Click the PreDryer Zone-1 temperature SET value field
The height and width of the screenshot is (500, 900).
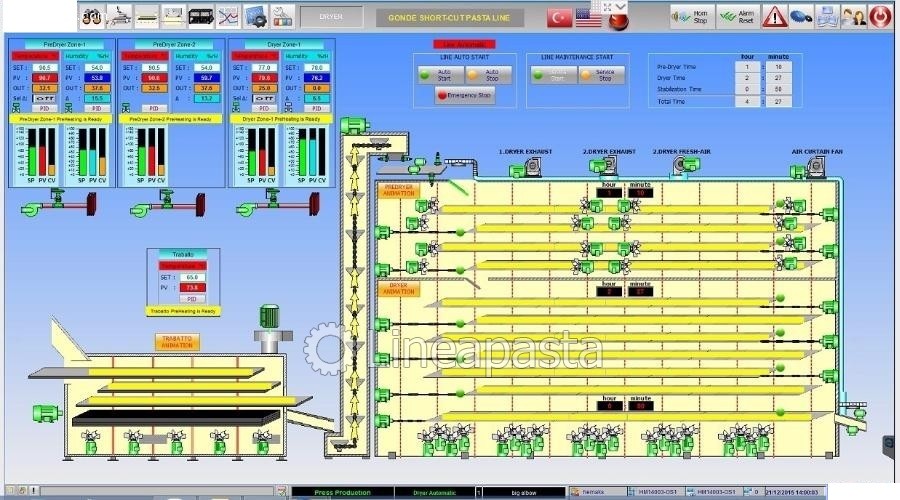[x=45, y=67]
